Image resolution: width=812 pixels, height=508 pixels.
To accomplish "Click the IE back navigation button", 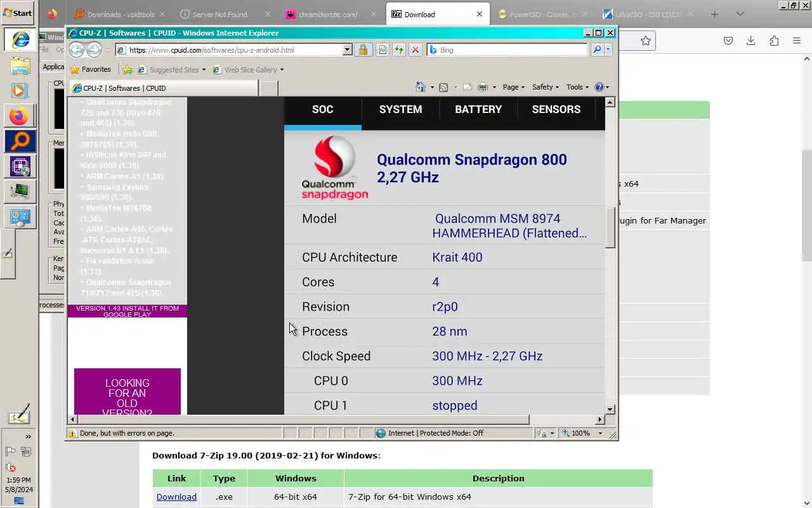I will pyautogui.click(x=76, y=50).
